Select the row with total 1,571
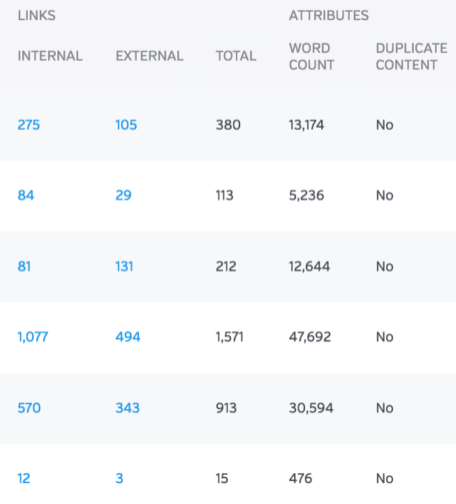 click(228, 337)
